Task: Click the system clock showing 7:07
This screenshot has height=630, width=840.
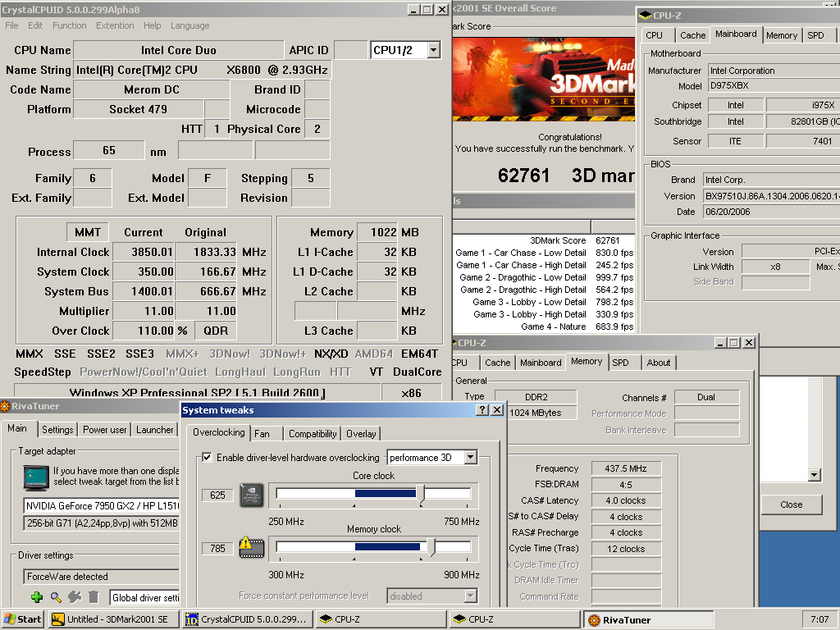Action: [819, 619]
